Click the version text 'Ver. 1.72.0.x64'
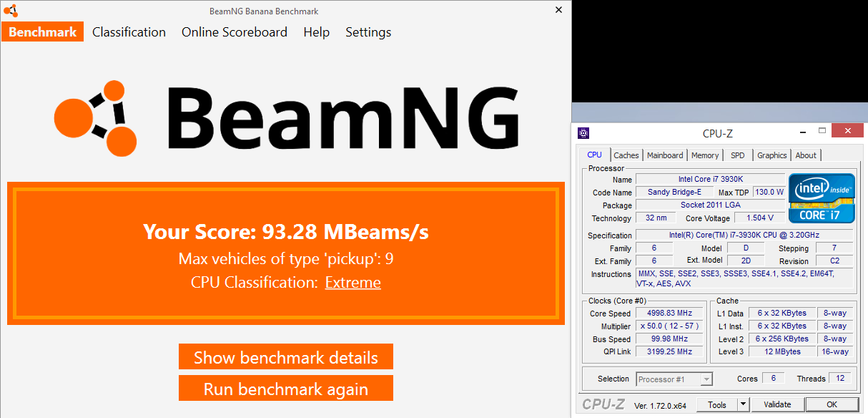Viewport: 868px width, 418px height. [x=660, y=406]
